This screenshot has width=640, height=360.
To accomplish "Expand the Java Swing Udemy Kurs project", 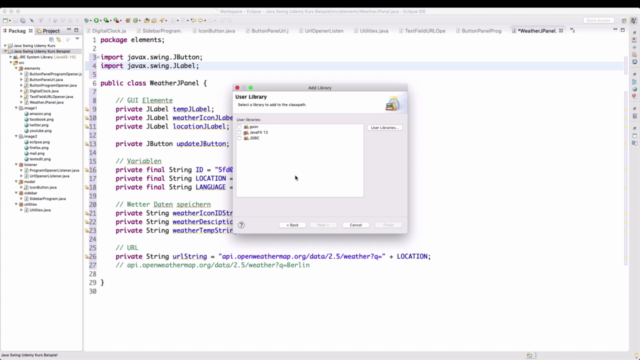I will (x=5, y=46).
